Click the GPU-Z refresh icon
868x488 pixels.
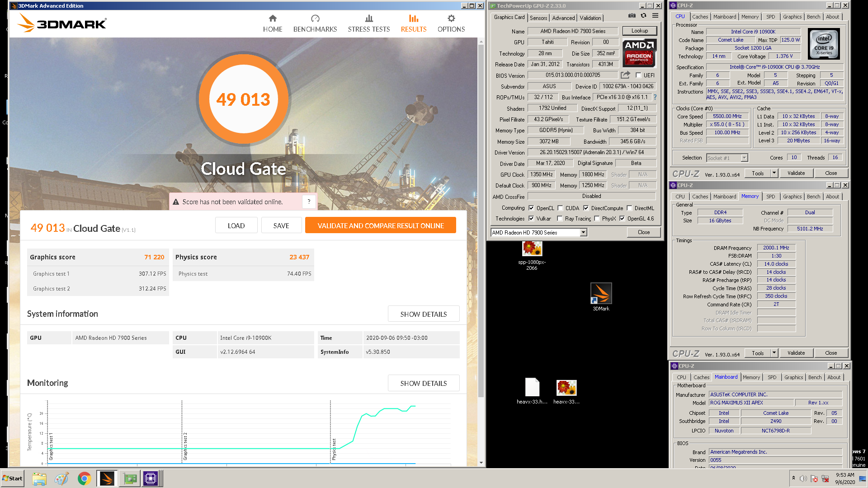(643, 15)
